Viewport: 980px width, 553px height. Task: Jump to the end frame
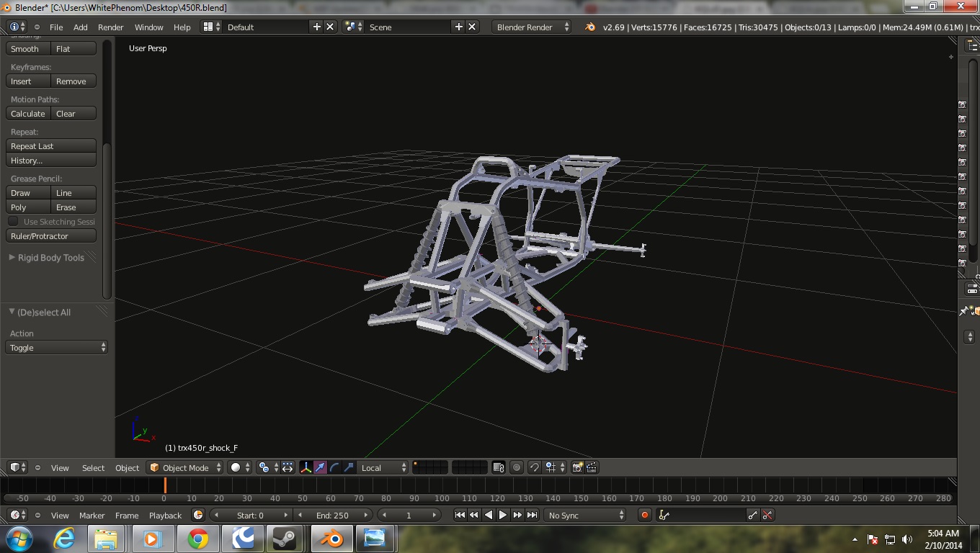[x=532, y=515]
